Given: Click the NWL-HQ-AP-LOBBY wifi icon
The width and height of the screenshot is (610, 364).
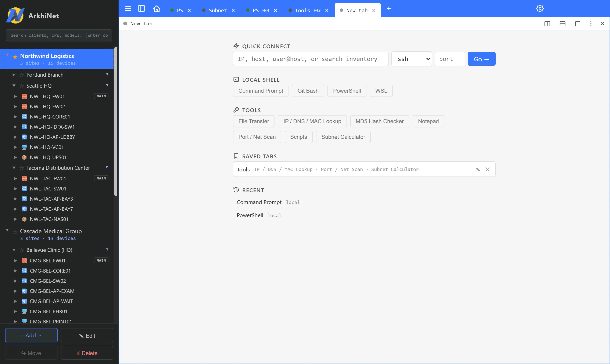Looking at the screenshot, I should [x=24, y=137].
